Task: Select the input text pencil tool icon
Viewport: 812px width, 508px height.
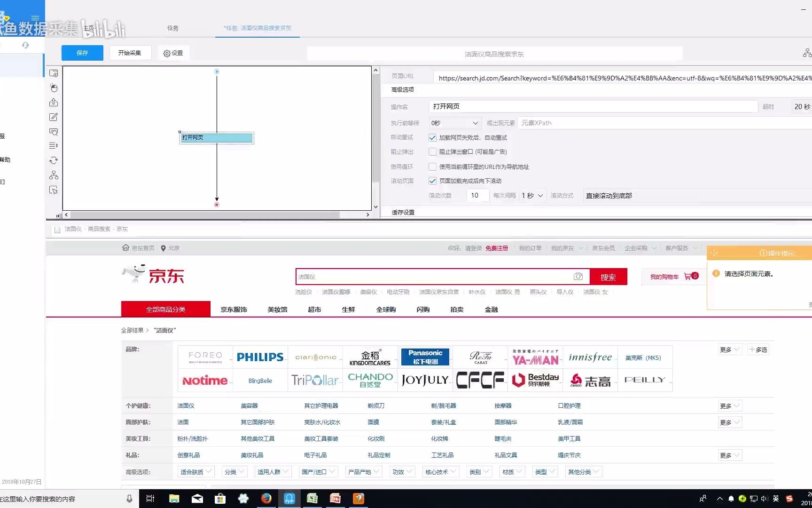Action: [54, 117]
